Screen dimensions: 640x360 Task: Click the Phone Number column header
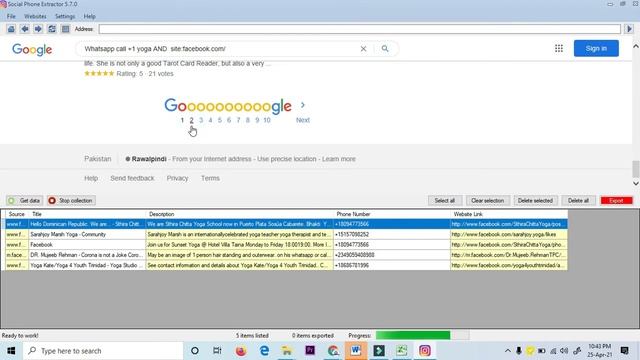pos(392,214)
